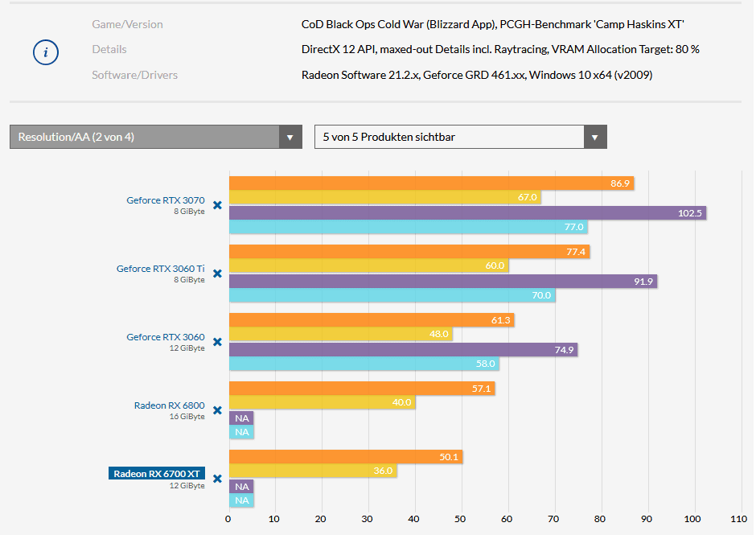This screenshot has height=535, width=756.
Task: Remove Geforce RTX 3060 using its X icon
Action: [217, 342]
